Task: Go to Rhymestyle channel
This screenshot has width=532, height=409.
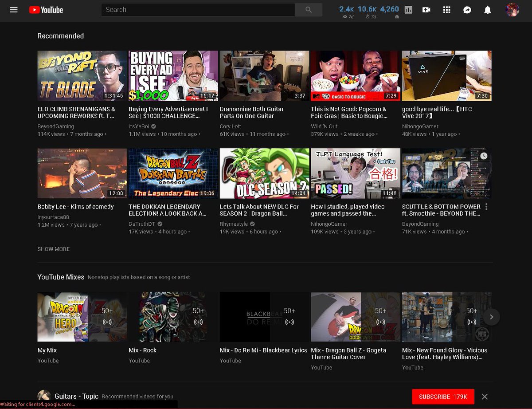Action: [x=234, y=224]
